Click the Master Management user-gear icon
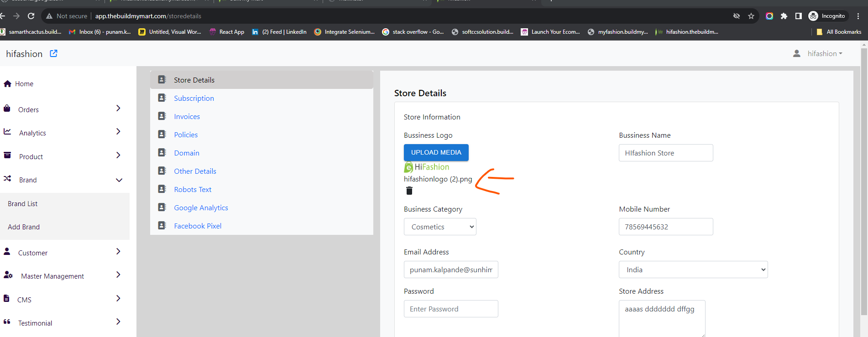868x337 pixels. click(8, 275)
